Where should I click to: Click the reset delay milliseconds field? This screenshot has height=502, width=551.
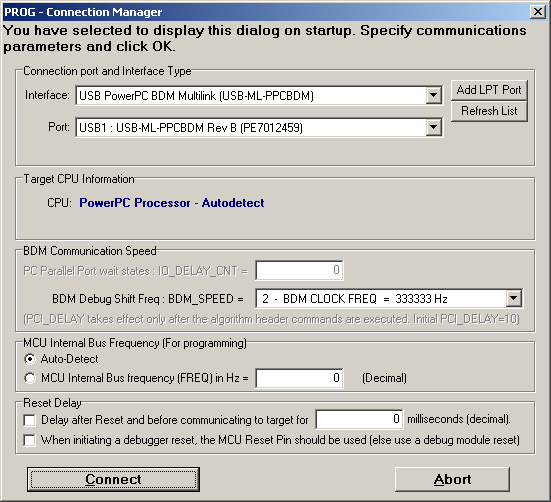(x=359, y=419)
